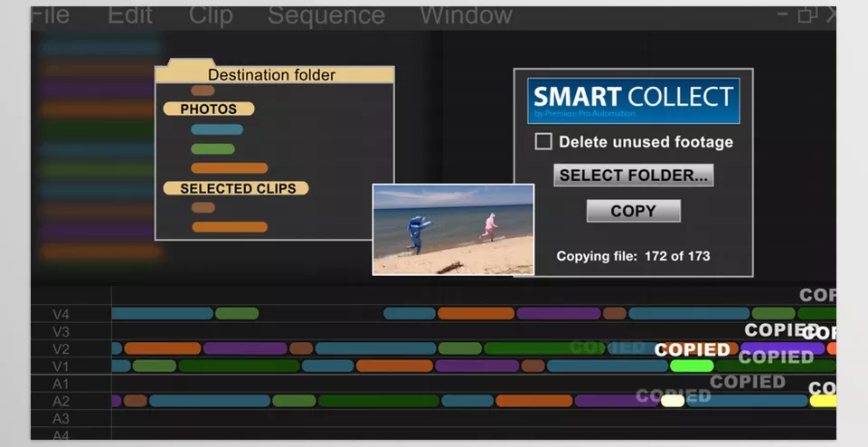Image resolution: width=868 pixels, height=447 pixels.
Task: Click the beach footage preview thumbnail
Action: pyautogui.click(x=453, y=229)
